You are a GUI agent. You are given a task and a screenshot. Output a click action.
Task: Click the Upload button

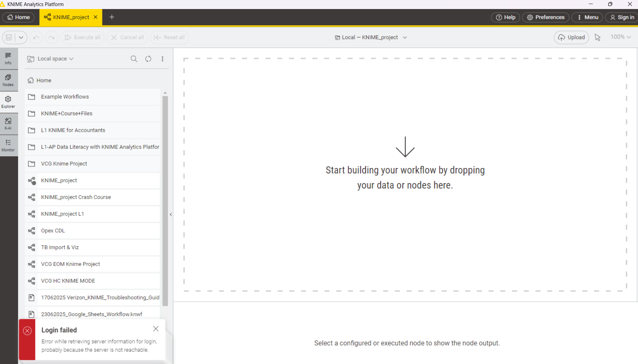pos(571,37)
